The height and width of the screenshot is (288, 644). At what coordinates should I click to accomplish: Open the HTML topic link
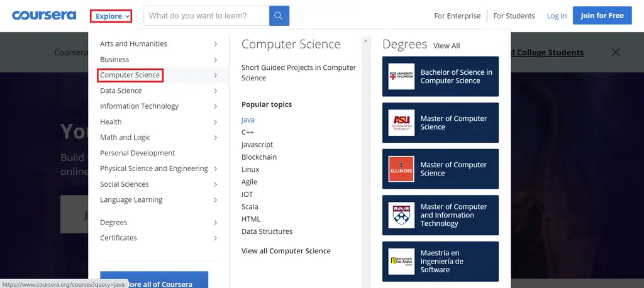pyautogui.click(x=251, y=219)
